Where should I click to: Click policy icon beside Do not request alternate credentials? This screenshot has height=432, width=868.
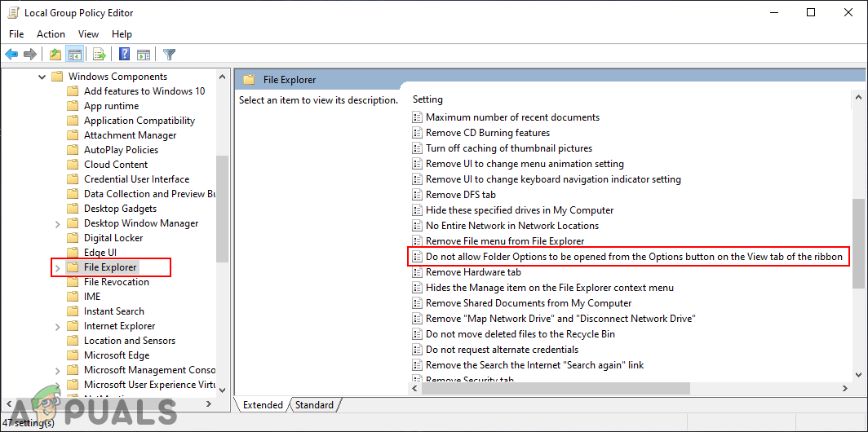(x=418, y=350)
